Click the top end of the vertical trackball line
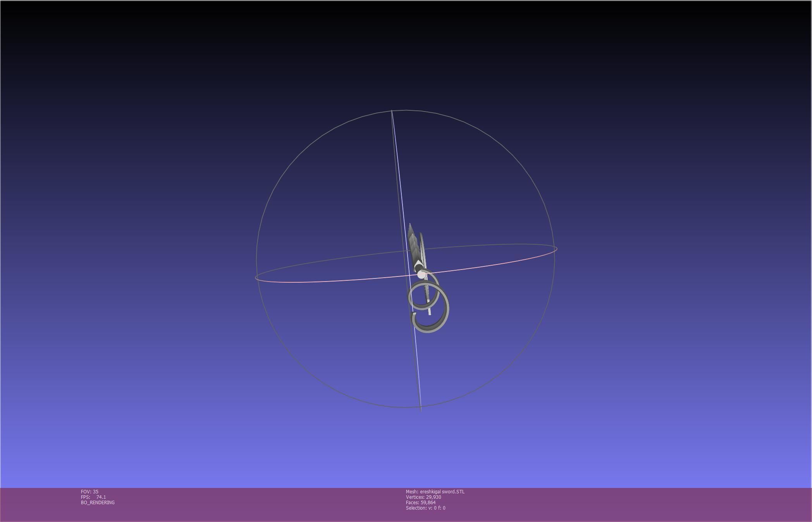This screenshot has width=812, height=522. [x=392, y=111]
